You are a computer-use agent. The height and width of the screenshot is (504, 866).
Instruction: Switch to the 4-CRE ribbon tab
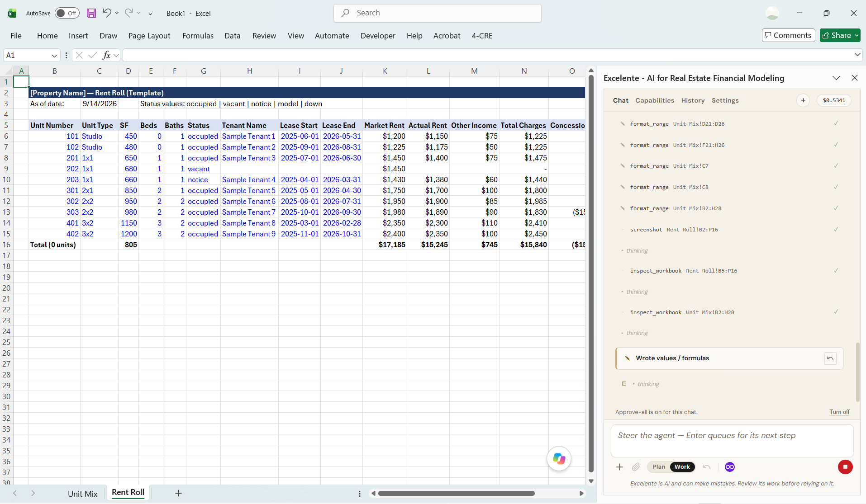click(x=482, y=36)
